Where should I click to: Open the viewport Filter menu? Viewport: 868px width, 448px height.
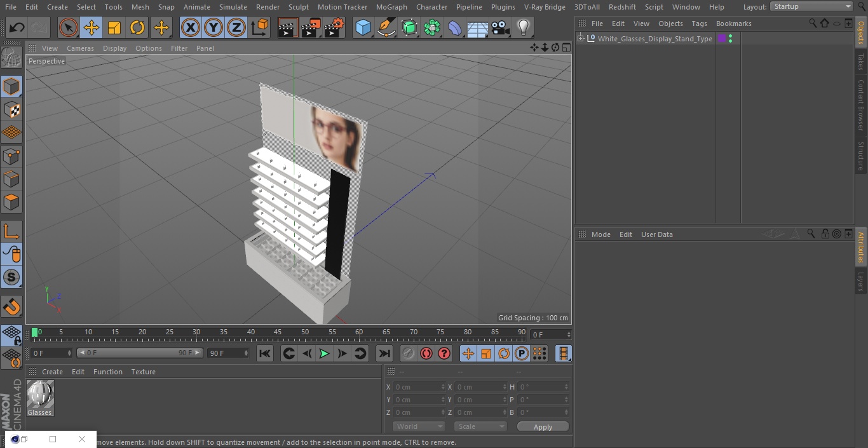pyautogui.click(x=179, y=48)
